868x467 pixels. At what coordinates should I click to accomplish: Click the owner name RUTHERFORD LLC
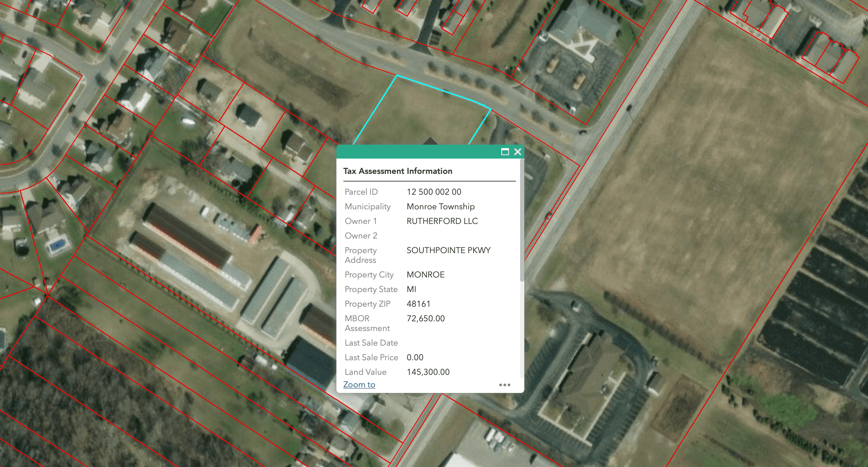[442, 221]
